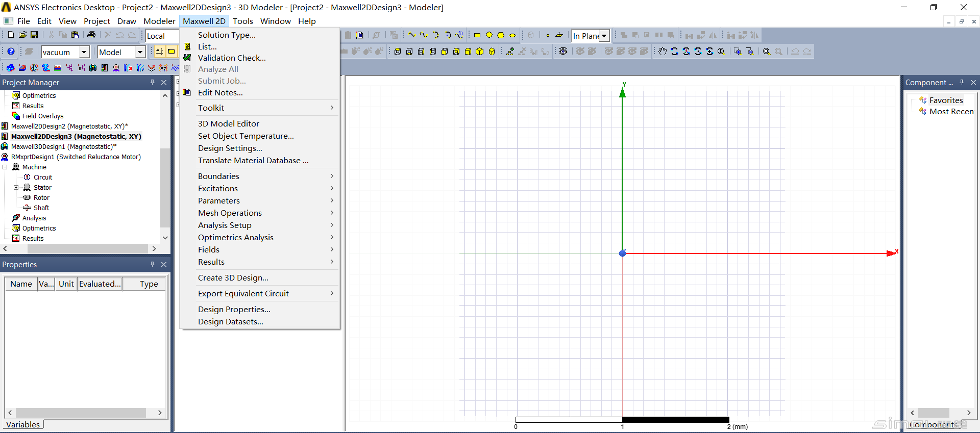
Task: Open the File menu
Action: 23,21
